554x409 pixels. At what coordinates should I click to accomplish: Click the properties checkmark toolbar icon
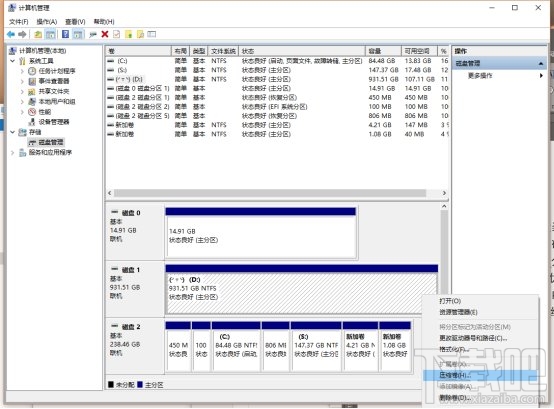117,34
